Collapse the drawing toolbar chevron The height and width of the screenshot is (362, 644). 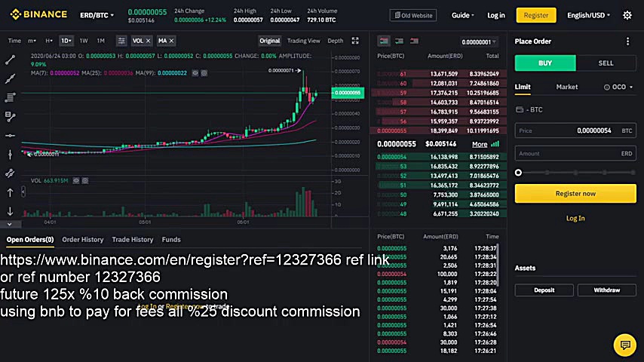coord(10,224)
